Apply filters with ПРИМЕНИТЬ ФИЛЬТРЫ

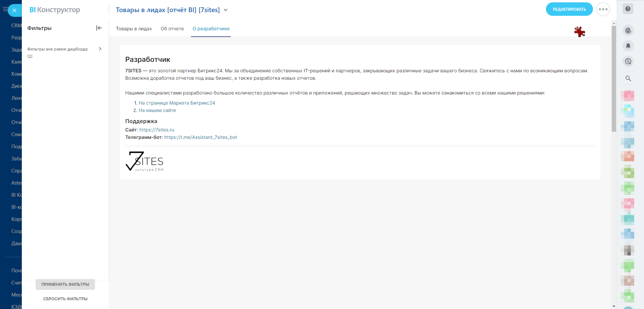pos(65,284)
